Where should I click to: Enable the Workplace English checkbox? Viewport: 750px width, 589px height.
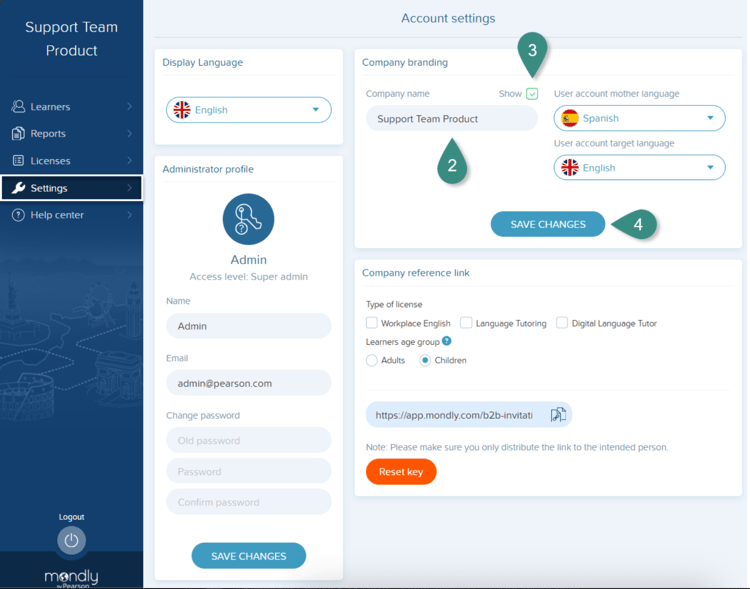click(372, 323)
